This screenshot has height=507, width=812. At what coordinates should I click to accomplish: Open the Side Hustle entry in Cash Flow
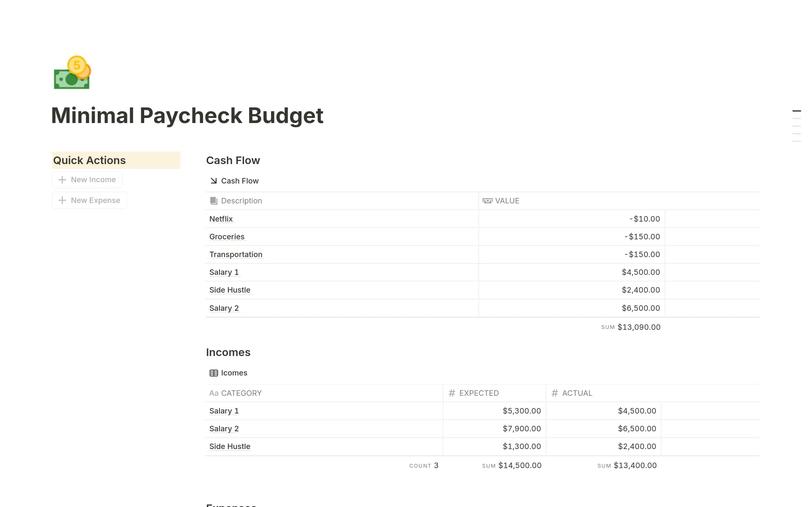click(x=230, y=290)
